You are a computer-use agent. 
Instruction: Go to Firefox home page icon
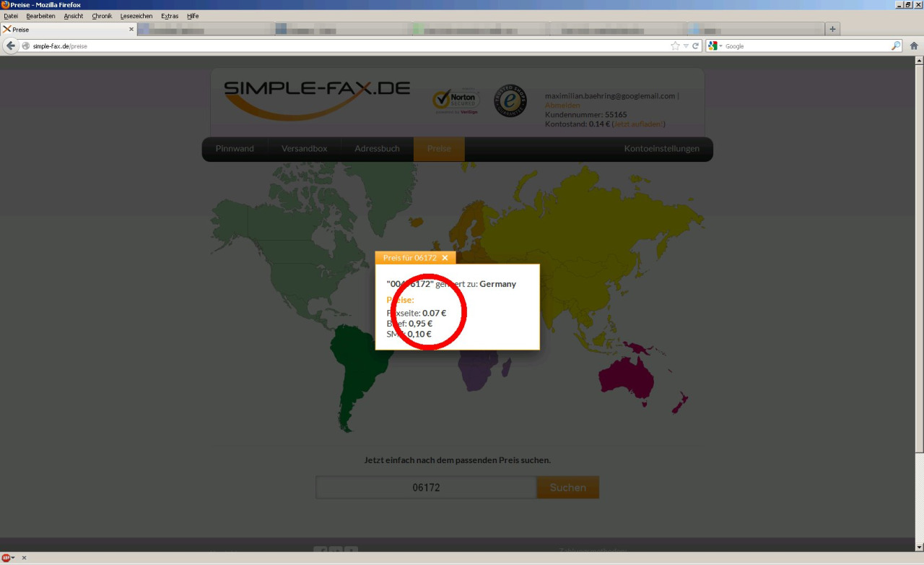point(914,46)
